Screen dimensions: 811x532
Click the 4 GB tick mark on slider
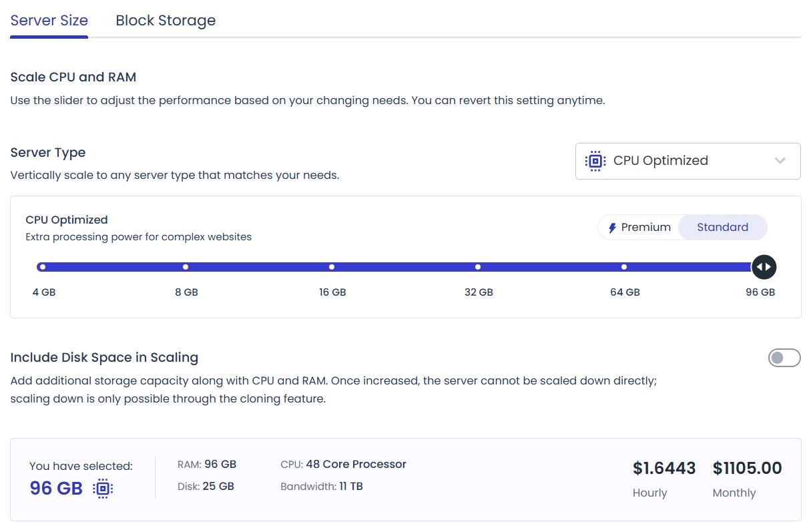[x=43, y=266]
